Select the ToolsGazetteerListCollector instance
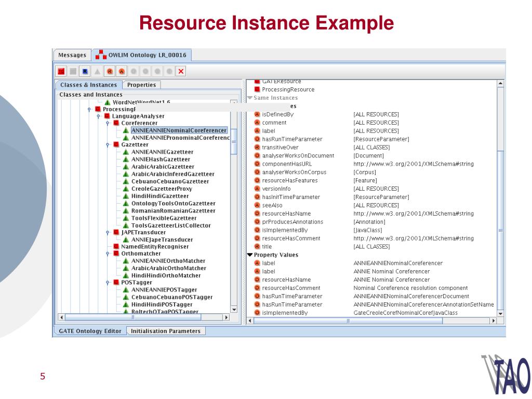 [x=171, y=225]
